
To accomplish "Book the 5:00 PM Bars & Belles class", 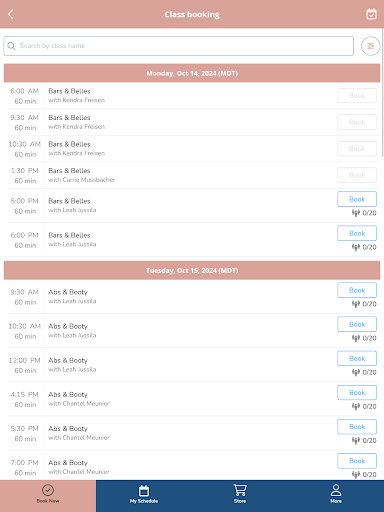I will [x=357, y=199].
